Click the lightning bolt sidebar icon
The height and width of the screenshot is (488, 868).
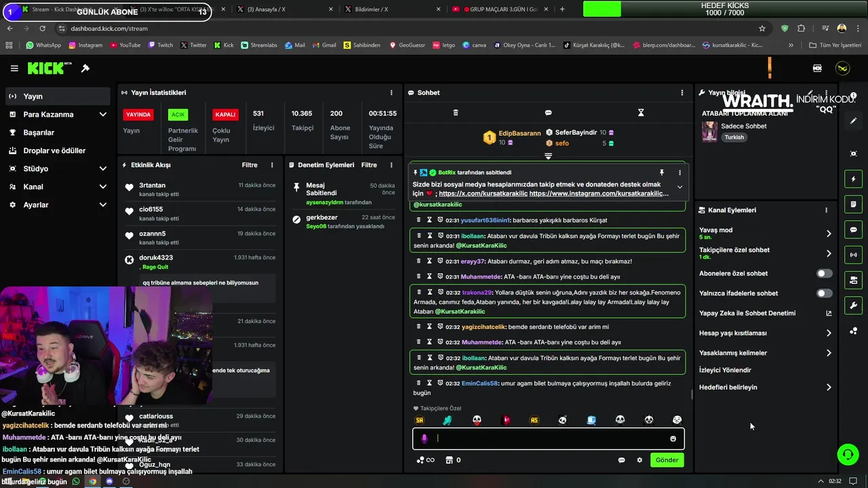[x=853, y=179]
